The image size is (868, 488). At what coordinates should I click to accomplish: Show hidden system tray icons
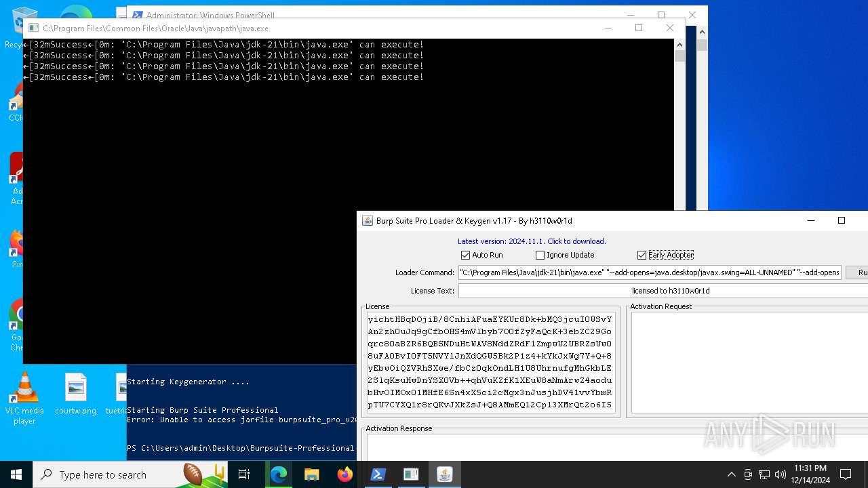click(x=731, y=474)
